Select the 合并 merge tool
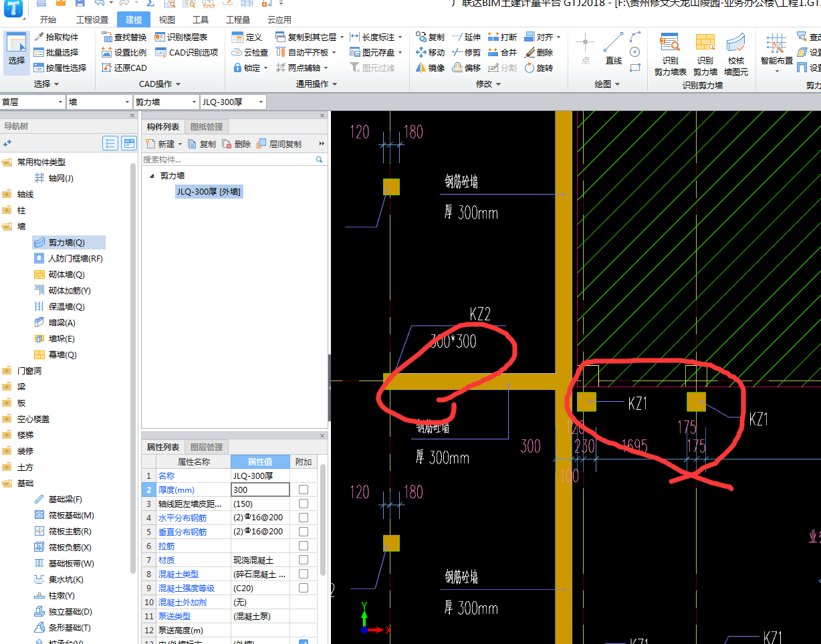 pyautogui.click(x=502, y=52)
